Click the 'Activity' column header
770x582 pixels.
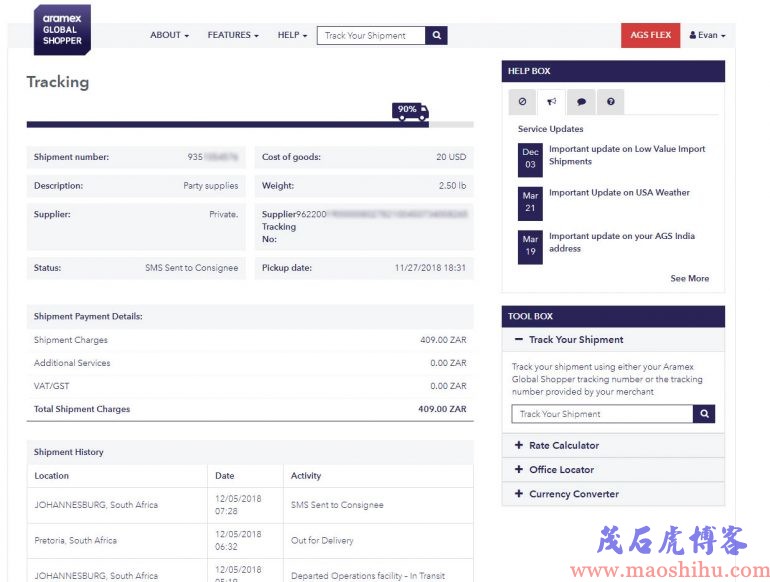tap(305, 476)
